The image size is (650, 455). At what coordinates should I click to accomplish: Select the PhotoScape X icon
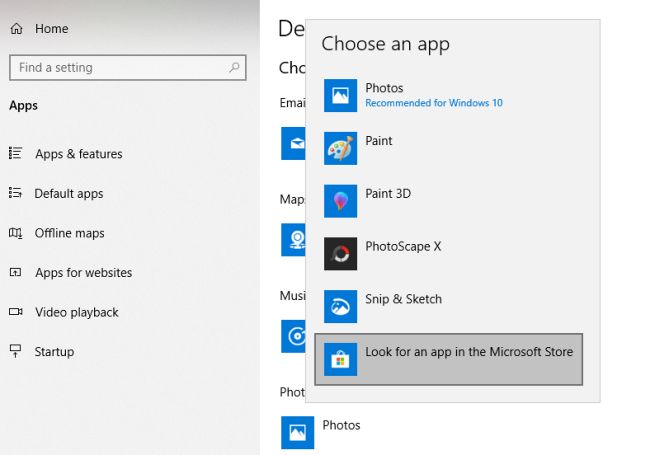pos(340,254)
